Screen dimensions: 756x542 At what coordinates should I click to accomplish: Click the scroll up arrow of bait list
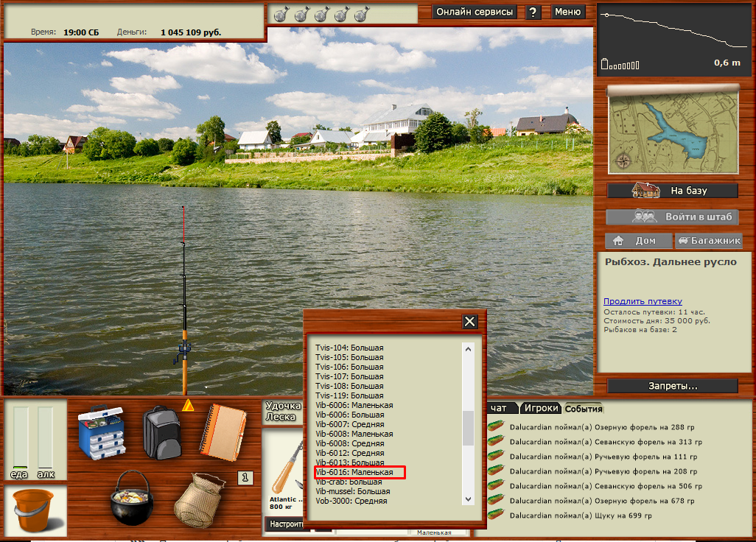click(x=468, y=349)
